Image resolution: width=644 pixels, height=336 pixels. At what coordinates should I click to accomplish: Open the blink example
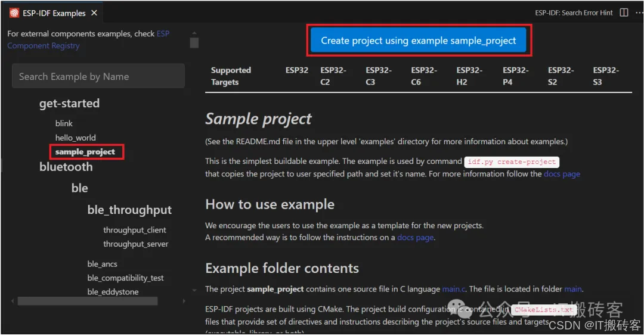coord(64,123)
